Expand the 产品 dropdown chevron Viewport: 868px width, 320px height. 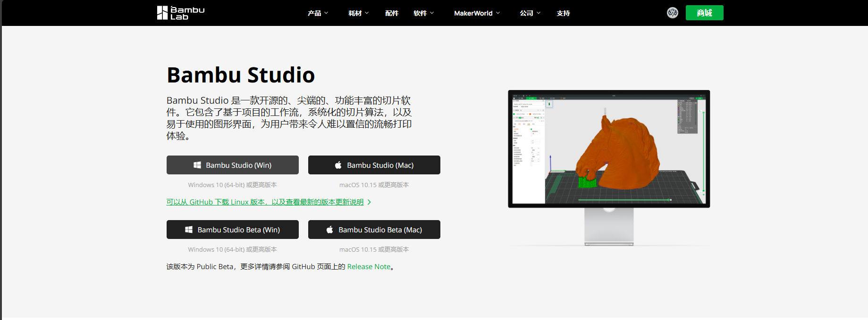point(326,13)
